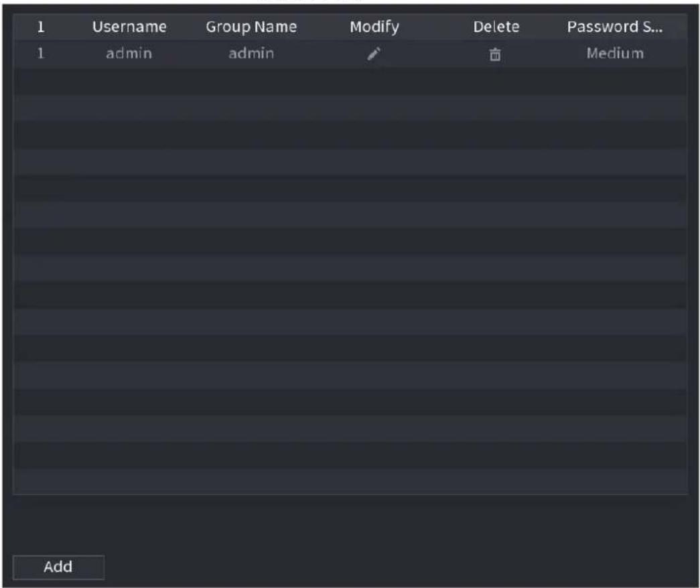Image resolution: width=700 pixels, height=588 pixels.
Task: Click the trash Delete icon for admin
Action: coord(494,54)
